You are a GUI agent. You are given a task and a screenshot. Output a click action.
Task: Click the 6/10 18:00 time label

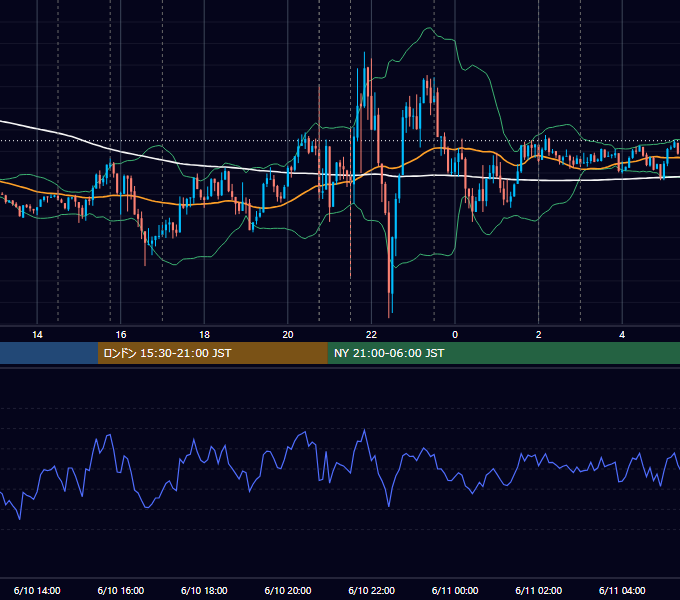pos(204,590)
